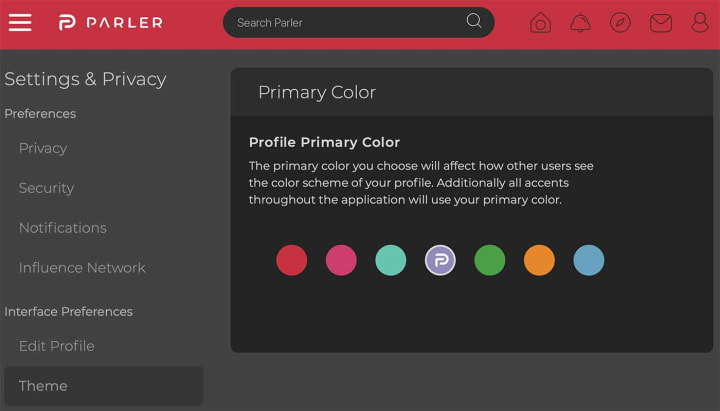Viewport: 720px width, 411px height.
Task: Click the search magnifier icon
Action: point(474,21)
